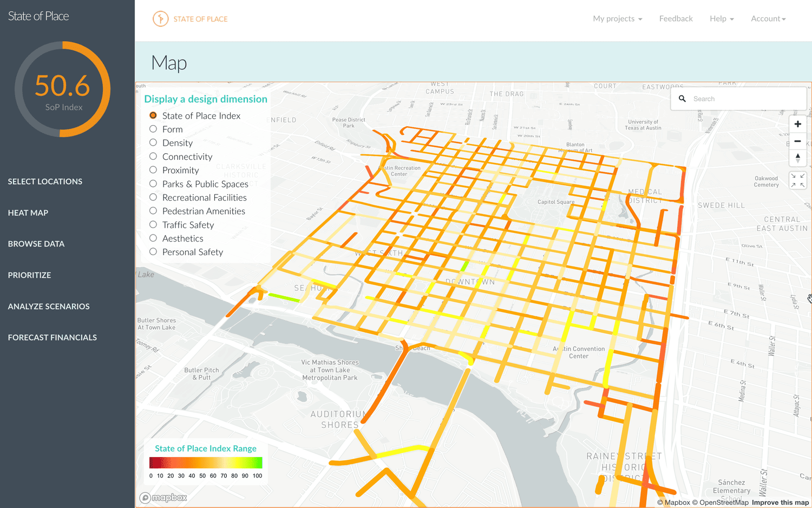Click the Austin Convention Center map label
812x508 pixels.
click(579, 353)
